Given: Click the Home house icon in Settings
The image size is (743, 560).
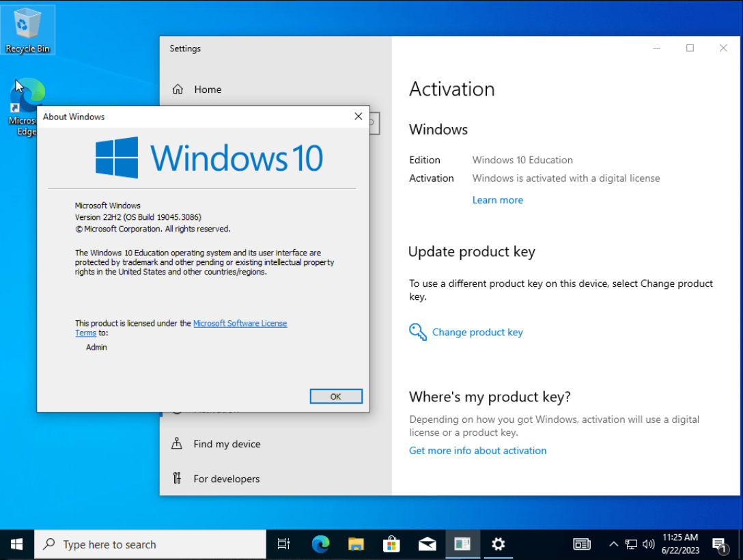Looking at the screenshot, I should click(178, 89).
